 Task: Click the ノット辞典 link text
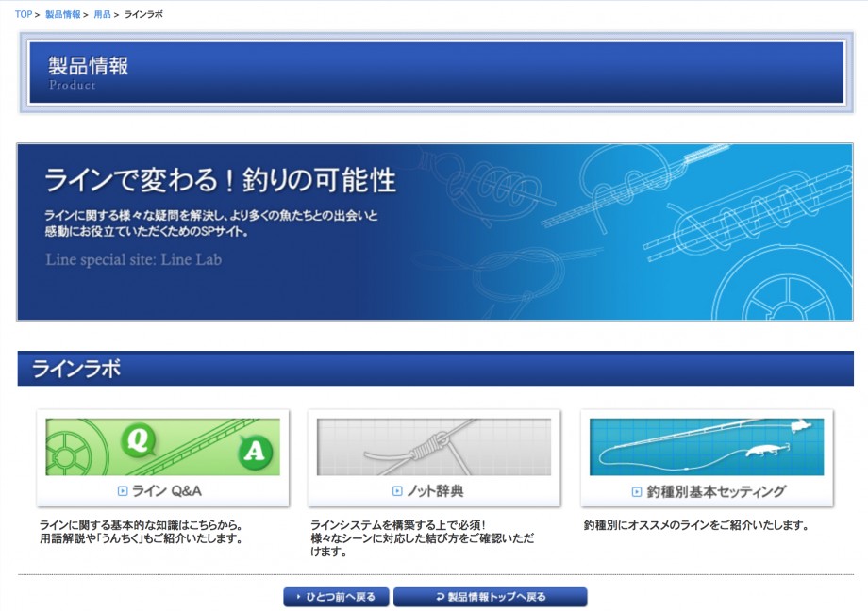435,491
